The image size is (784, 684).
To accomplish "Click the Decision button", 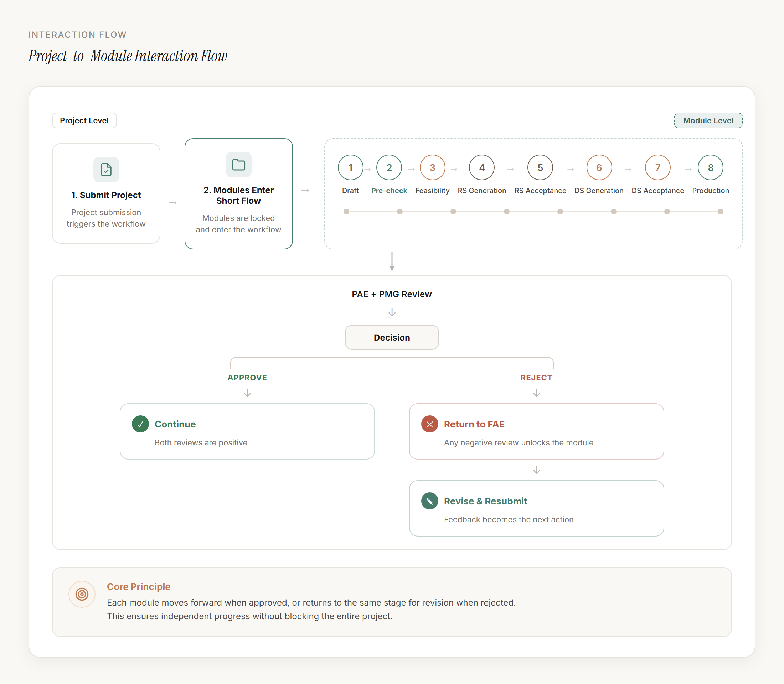I will click(x=392, y=337).
